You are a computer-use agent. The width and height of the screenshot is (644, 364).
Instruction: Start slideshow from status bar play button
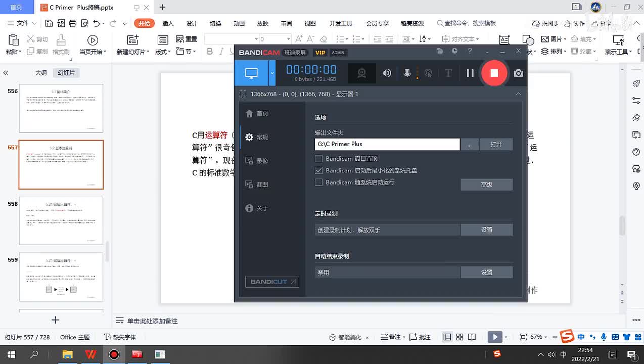495,337
